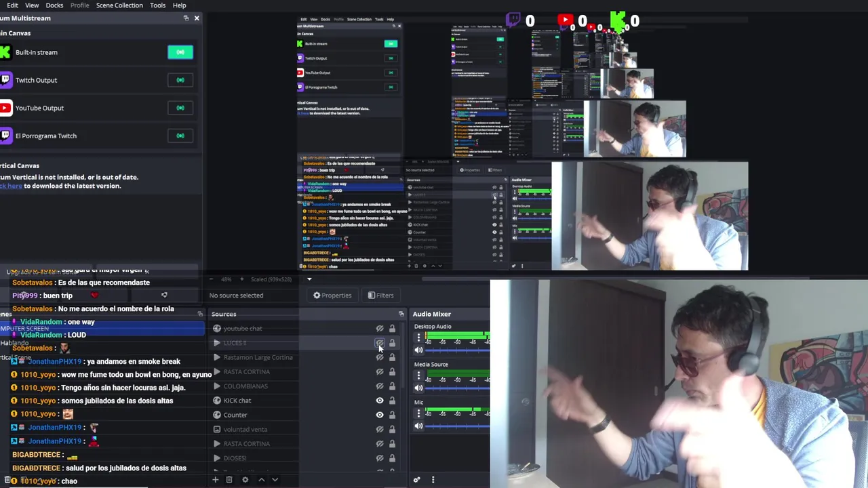The height and width of the screenshot is (488, 868).
Task: Open the View menu
Action: 32,5
